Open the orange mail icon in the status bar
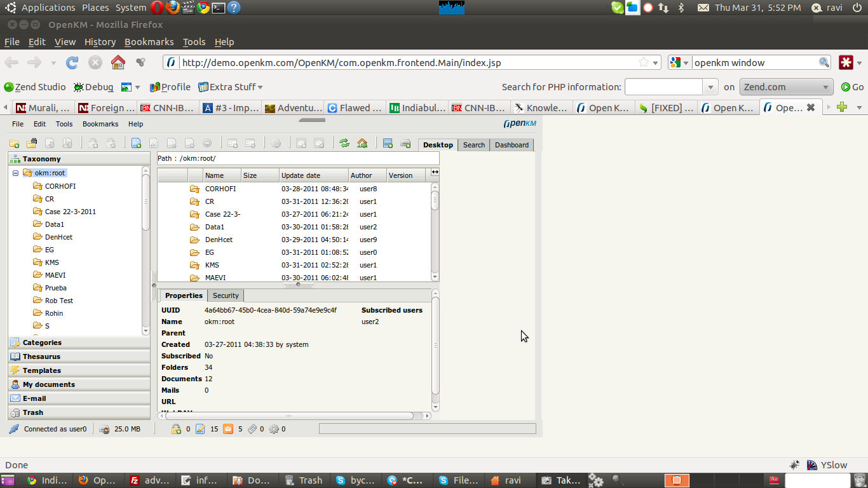Viewport: 868px width, 488px height. [227, 429]
